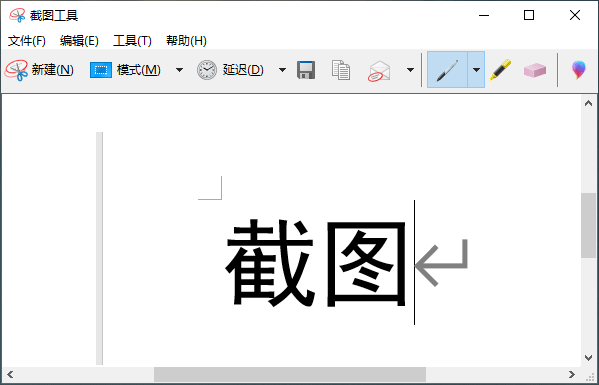599x385 pixels.
Task: Expand the Mode dropdown arrow
Action: pyautogui.click(x=179, y=70)
